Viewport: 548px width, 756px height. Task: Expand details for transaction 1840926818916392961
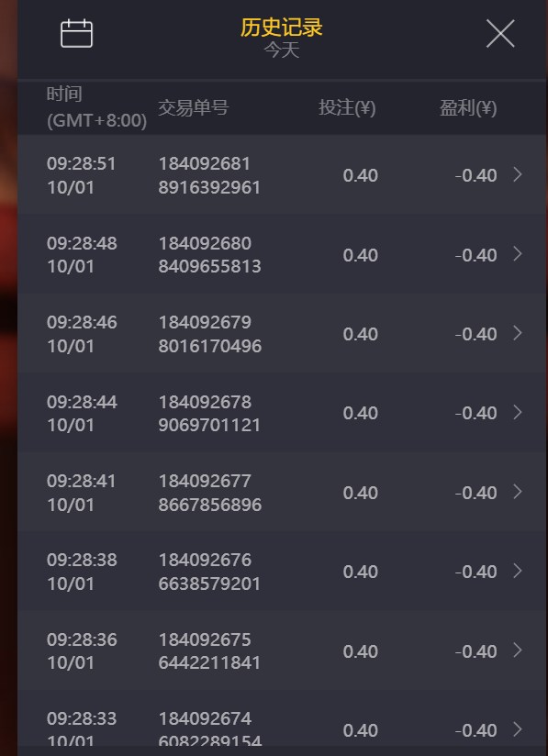coord(516,175)
